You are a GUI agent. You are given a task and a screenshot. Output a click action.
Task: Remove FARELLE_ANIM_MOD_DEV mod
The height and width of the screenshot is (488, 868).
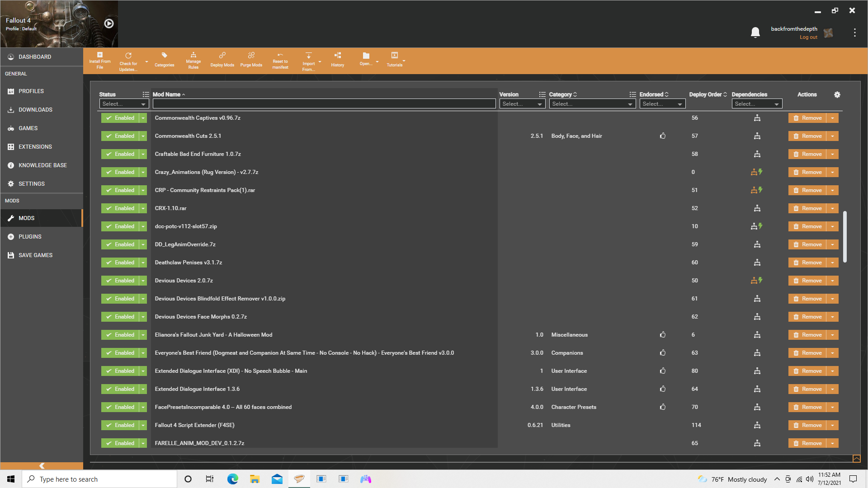807,443
